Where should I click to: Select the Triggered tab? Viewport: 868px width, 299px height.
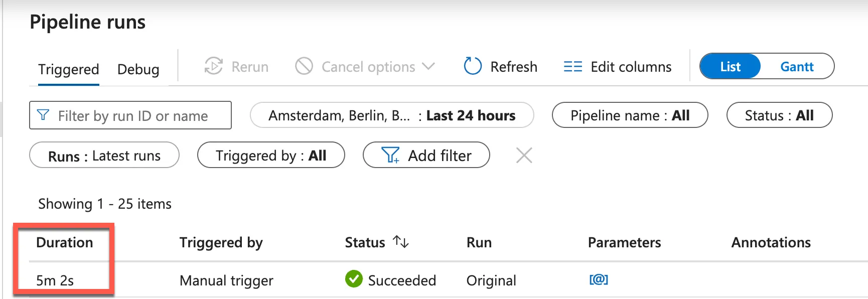click(x=69, y=69)
